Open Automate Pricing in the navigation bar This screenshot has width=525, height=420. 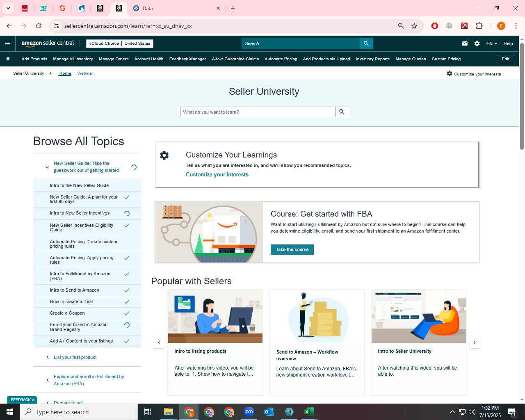pos(281,59)
